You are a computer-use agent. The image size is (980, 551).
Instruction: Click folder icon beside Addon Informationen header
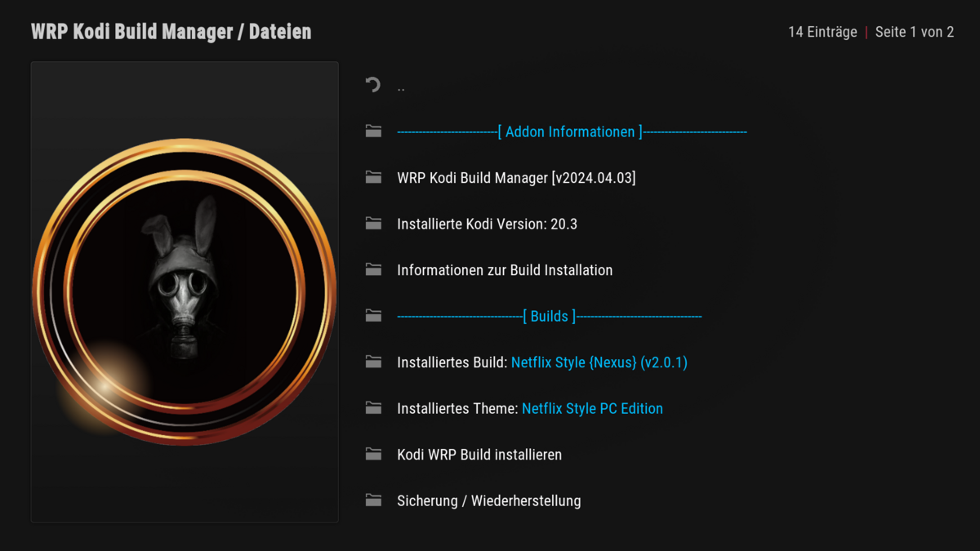373,131
